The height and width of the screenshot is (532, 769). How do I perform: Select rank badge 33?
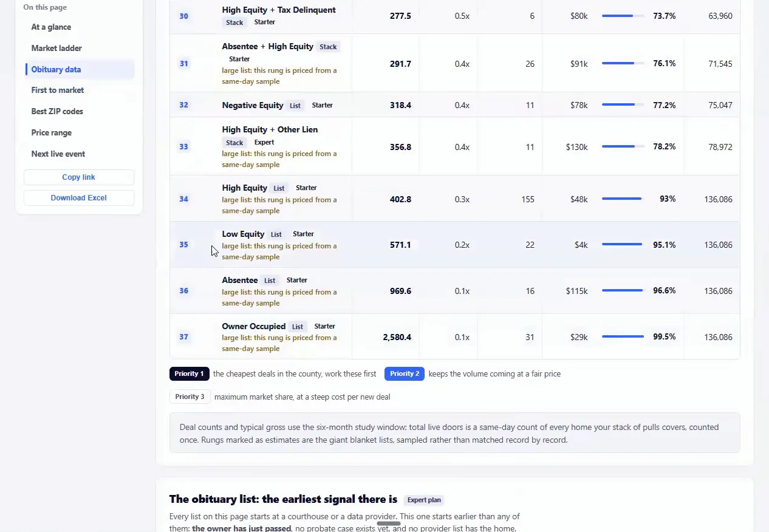pyautogui.click(x=183, y=147)
